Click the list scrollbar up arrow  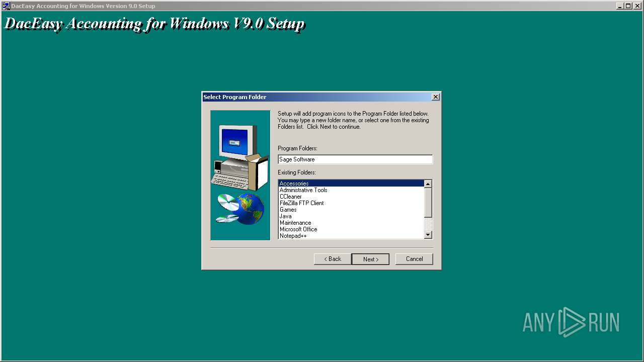pos(428,184)
